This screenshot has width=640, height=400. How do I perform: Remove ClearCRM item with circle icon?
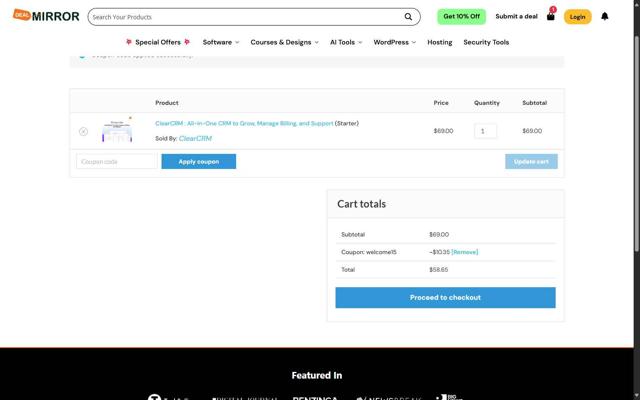tap(83, 131)
